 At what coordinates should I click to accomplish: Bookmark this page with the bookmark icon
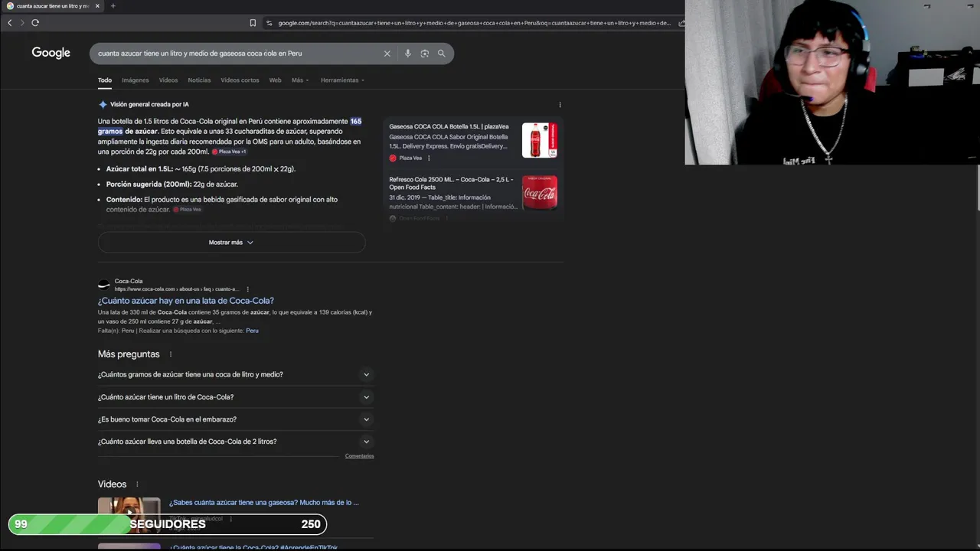coord(253,23)
